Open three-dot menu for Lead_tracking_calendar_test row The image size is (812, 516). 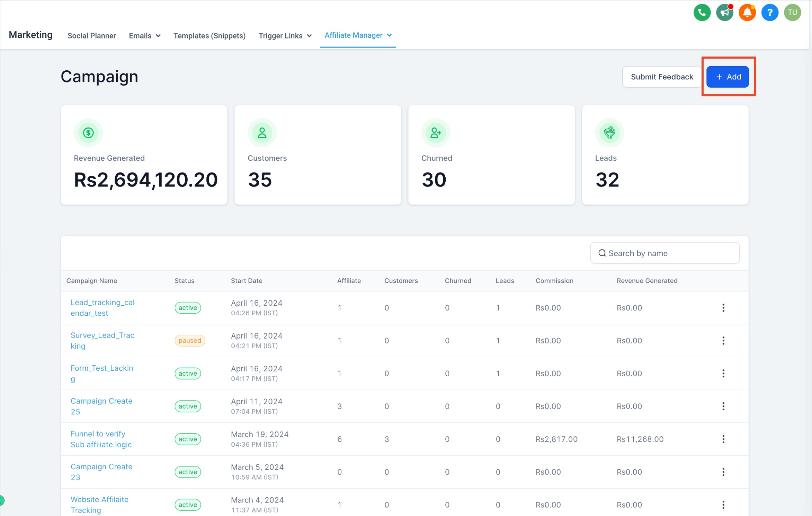(x=723, y=308)
